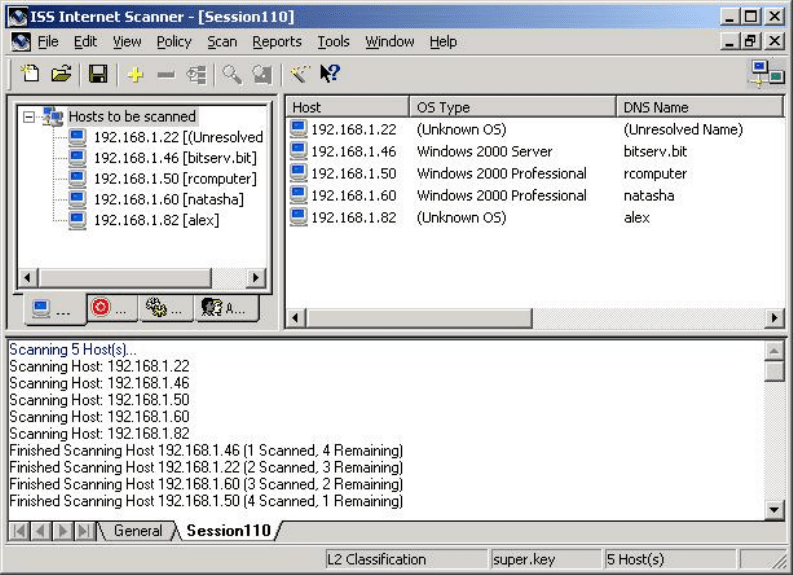The height and width of the screenshot is (575, 793).
Task: Click the wand wizard toolbar icon
Action: click(x=299, y=74)
